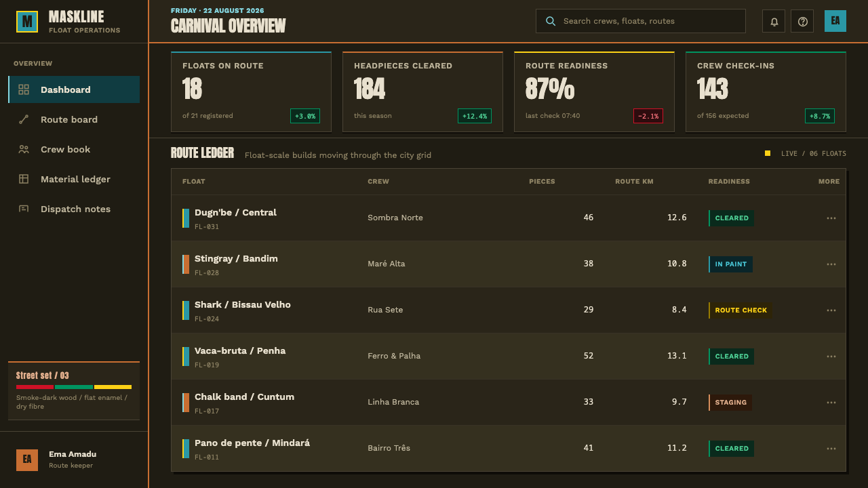Image resolution: width=868 pixels, height=488 pixels.
Task: Open the Headpieces cleared card
Action: (422, 91)
